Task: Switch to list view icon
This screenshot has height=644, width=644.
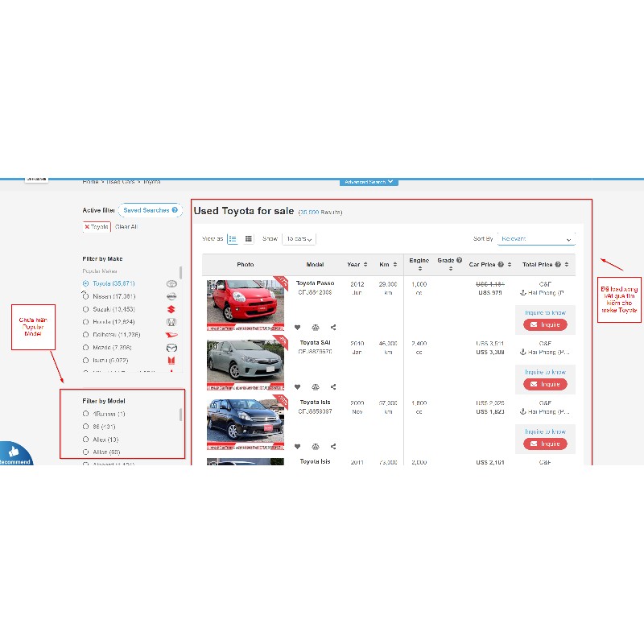Action: pyautogui.click(x=233, y=238)
